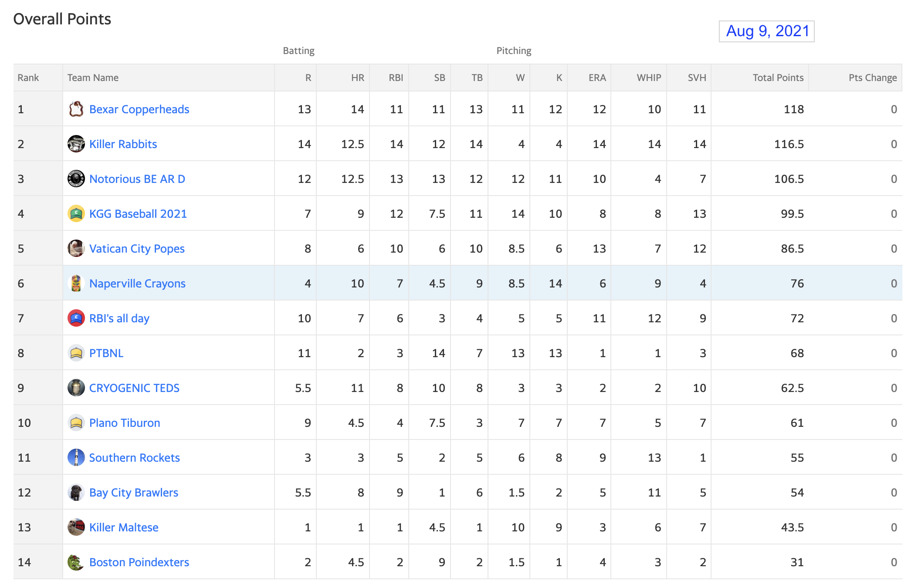Click the KGG Baseball 2021 team icon
Screen dimensions: 915x588
(x=76, y=213)
